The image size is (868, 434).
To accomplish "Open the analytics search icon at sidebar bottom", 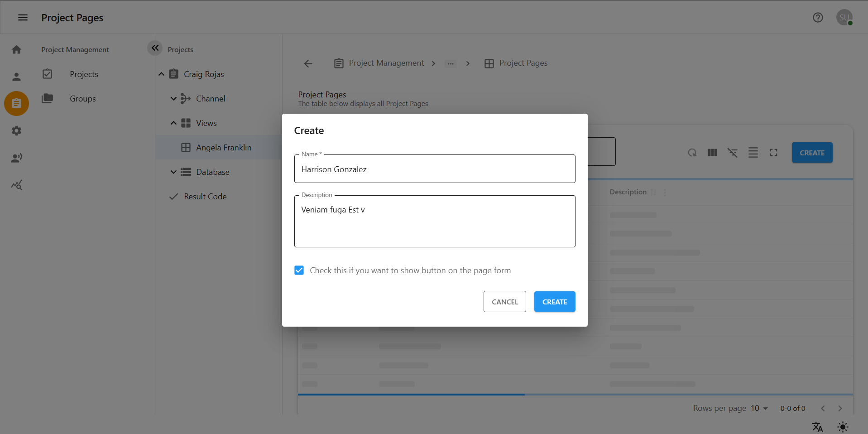I will pos(16,185).
